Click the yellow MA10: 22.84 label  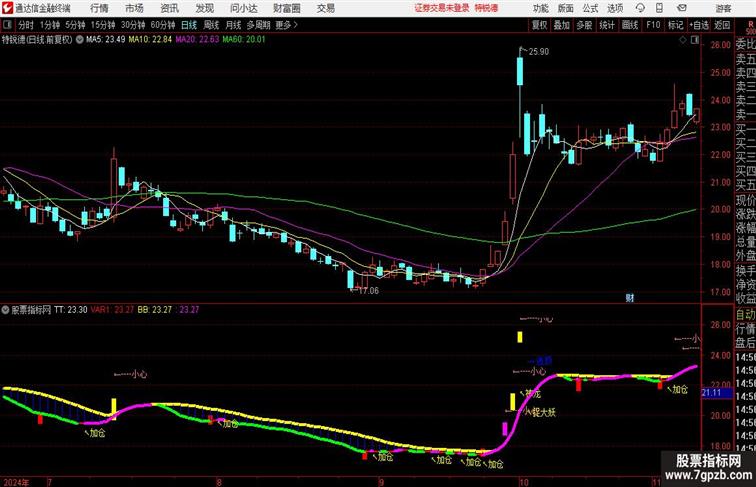(150, 40)
